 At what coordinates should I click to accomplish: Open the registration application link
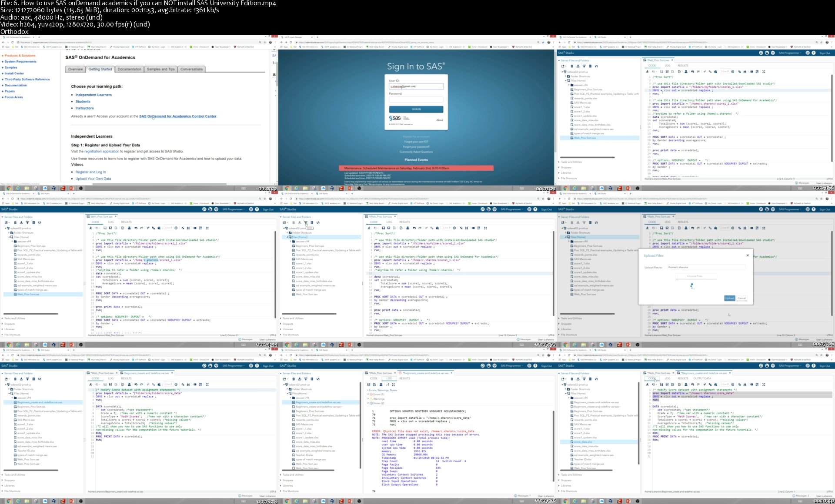102,151
